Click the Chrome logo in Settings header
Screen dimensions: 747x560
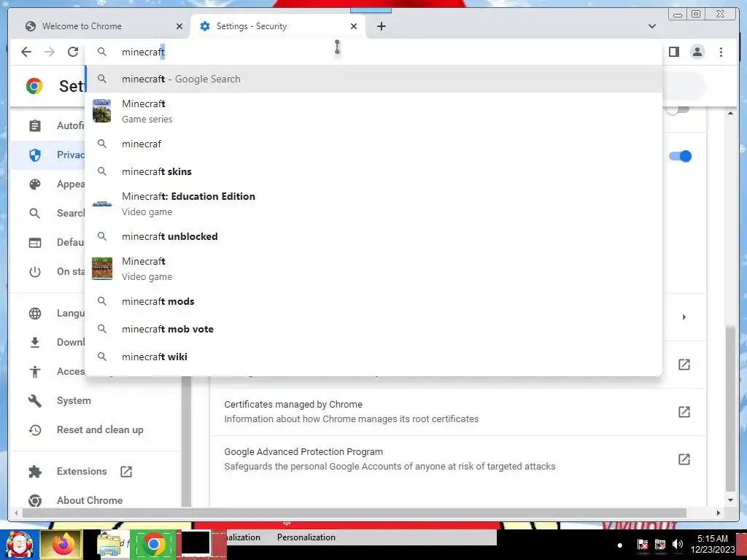tap(34, 86)
